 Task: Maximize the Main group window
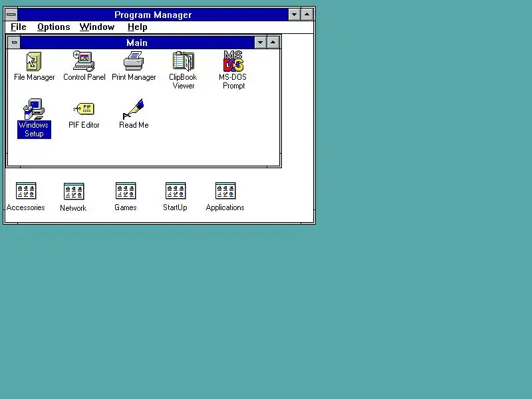273,43
